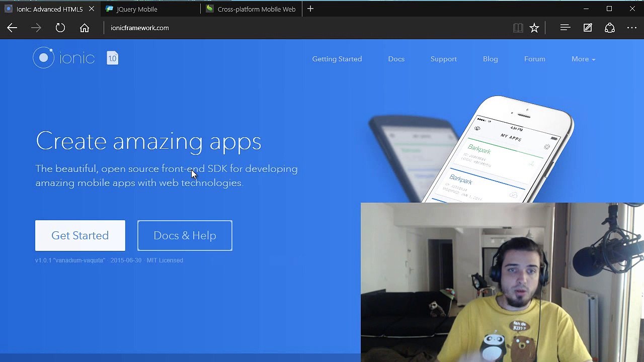Open the Hub menu lines icon
644x362 pixels.
coord(565,28)
